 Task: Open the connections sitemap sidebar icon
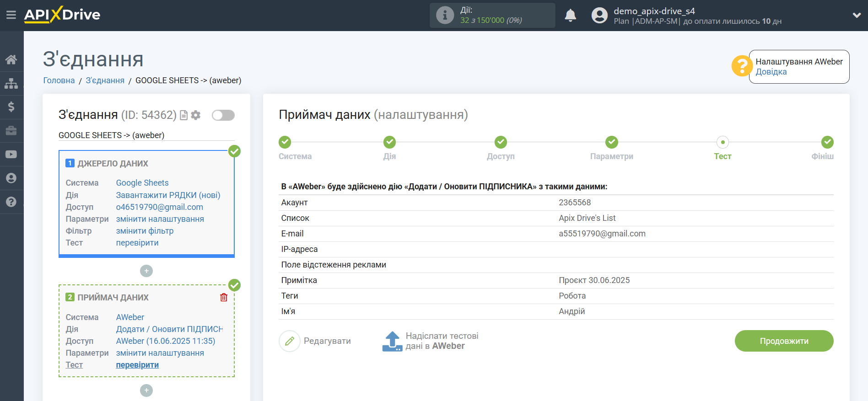[x=11, y=83]
